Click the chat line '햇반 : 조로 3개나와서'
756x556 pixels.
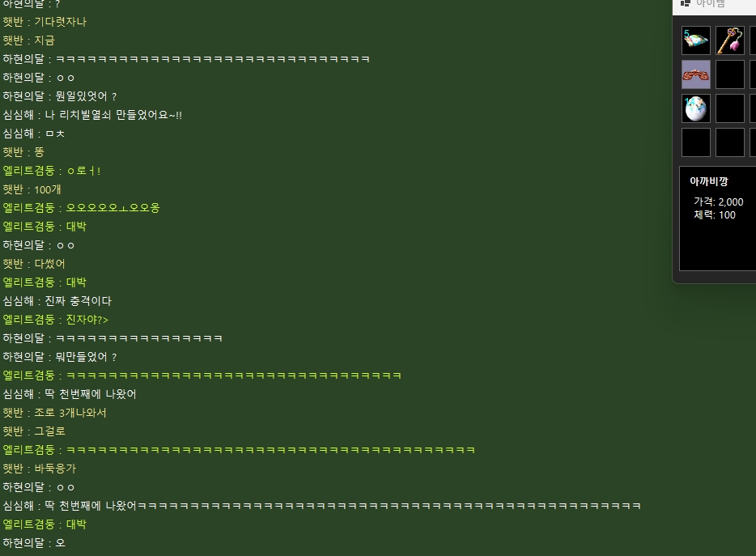[55, 413]
